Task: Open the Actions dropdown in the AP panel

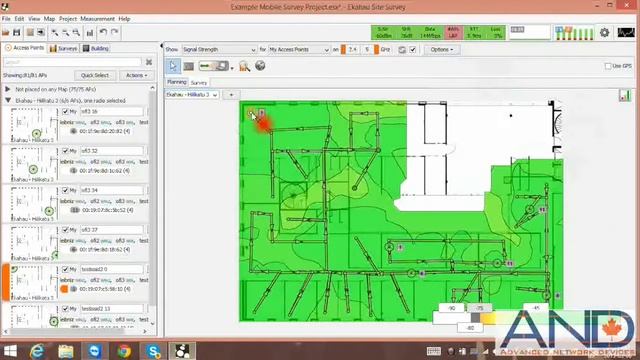Action: [x=136, y=76]
